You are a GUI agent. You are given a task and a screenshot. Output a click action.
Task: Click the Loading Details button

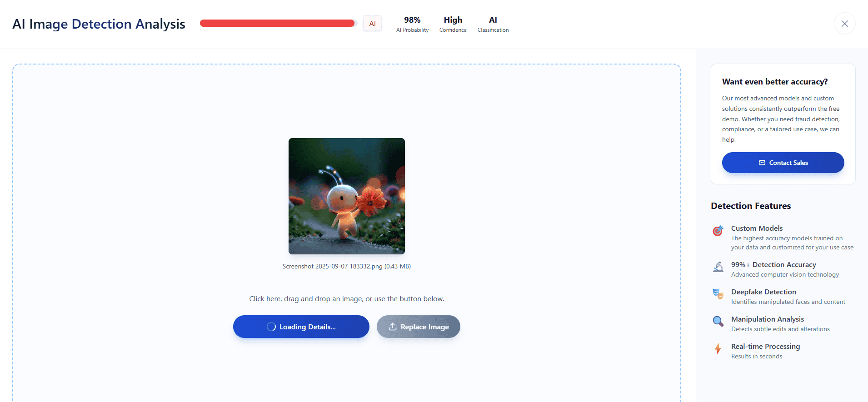pos(301,327)
